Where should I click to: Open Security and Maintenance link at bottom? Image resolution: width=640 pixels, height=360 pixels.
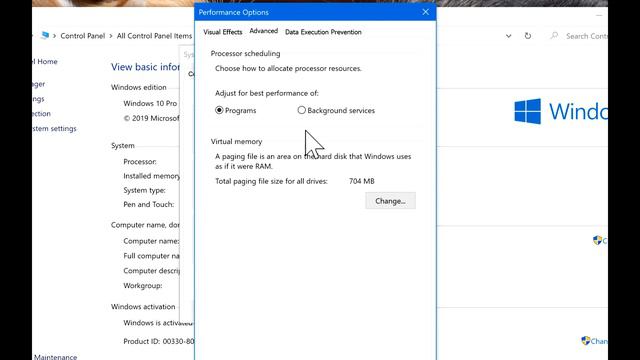(x=55, y=357)
